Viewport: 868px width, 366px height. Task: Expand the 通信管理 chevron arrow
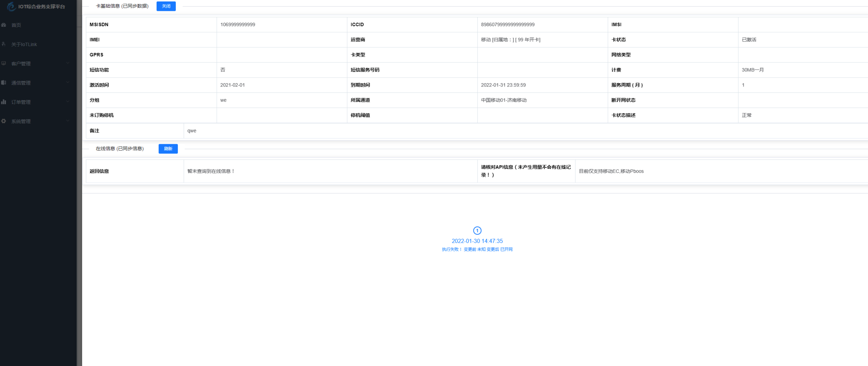pos(68,82)
